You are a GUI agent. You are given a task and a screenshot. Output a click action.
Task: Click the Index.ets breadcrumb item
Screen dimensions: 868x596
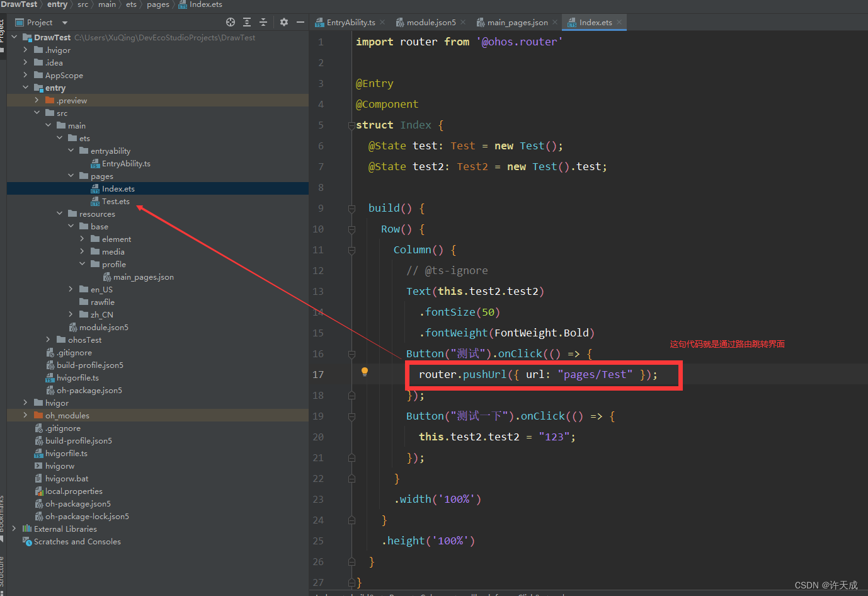[200, 4]
